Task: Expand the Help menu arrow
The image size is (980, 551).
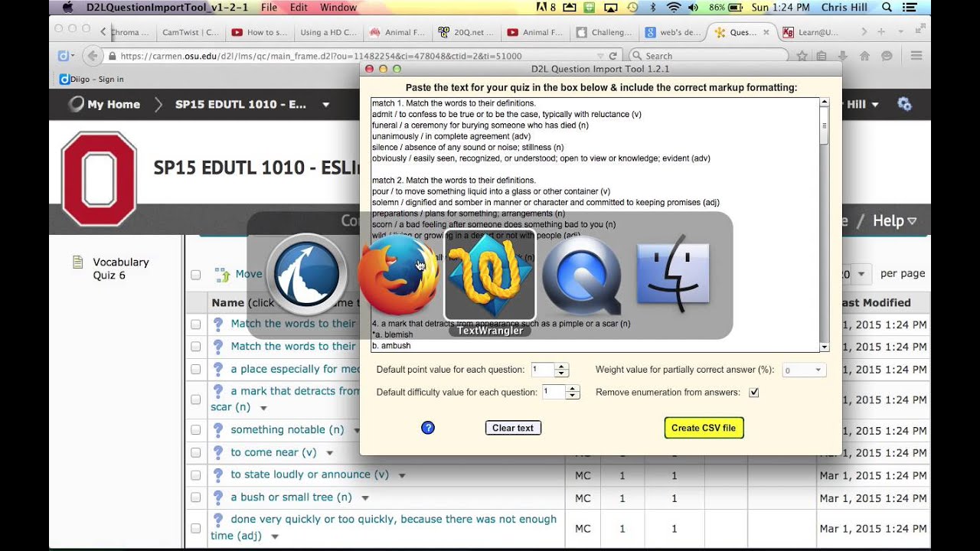Action: 912,221
